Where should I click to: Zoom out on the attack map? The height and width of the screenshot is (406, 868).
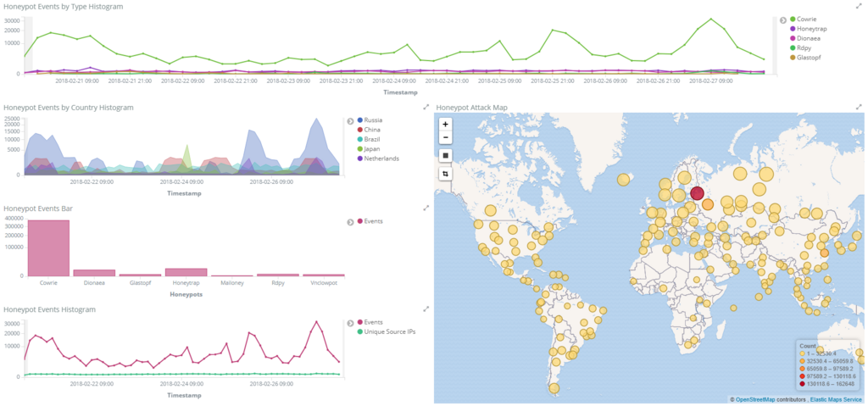tap(445, 137)
